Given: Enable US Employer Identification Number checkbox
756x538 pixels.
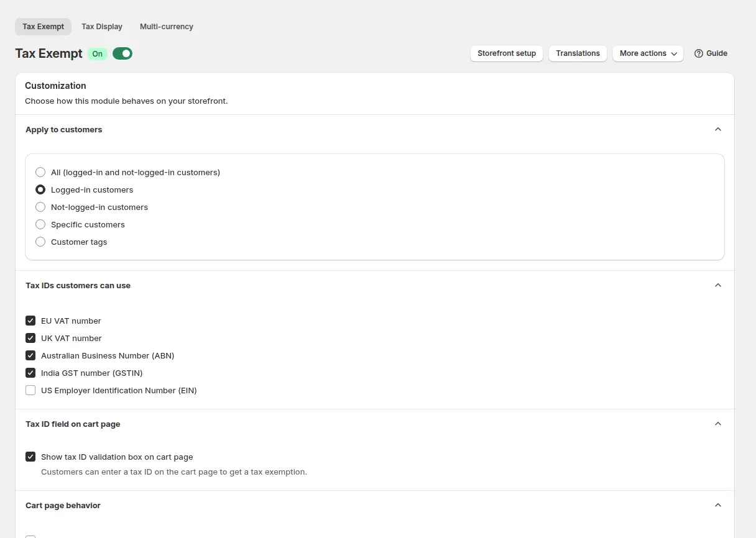Looking at the screenshot, I should pyautogui.click(x=30, y=390).
